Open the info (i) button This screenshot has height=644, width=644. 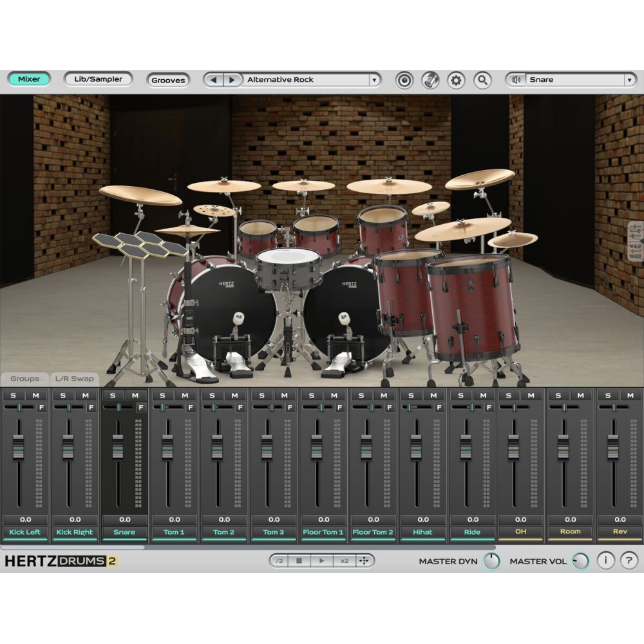[x=605, y=560]
